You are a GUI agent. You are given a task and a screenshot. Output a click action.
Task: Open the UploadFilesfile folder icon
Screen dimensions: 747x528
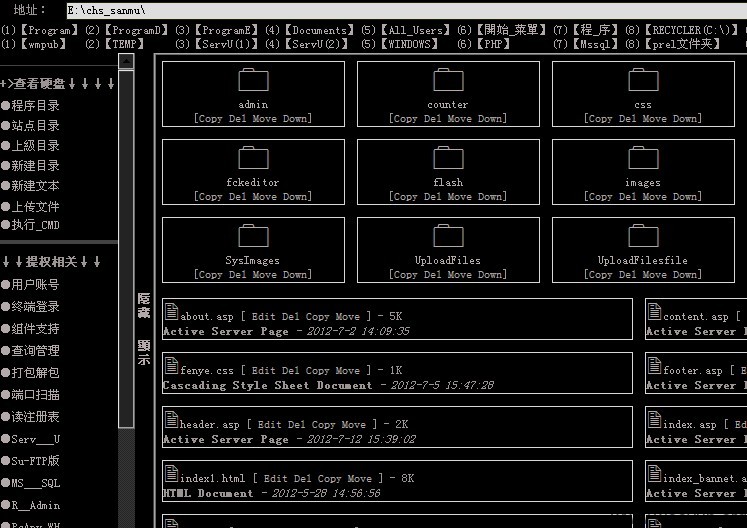click(x=644, y=236)
